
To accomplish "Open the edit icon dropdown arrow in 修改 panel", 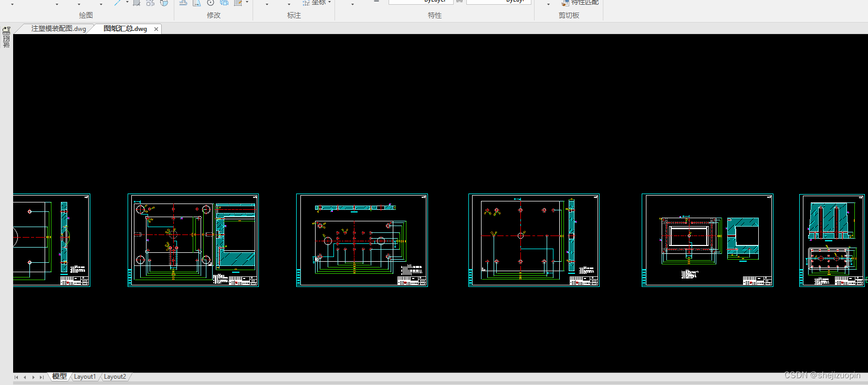I will (247, 3).
